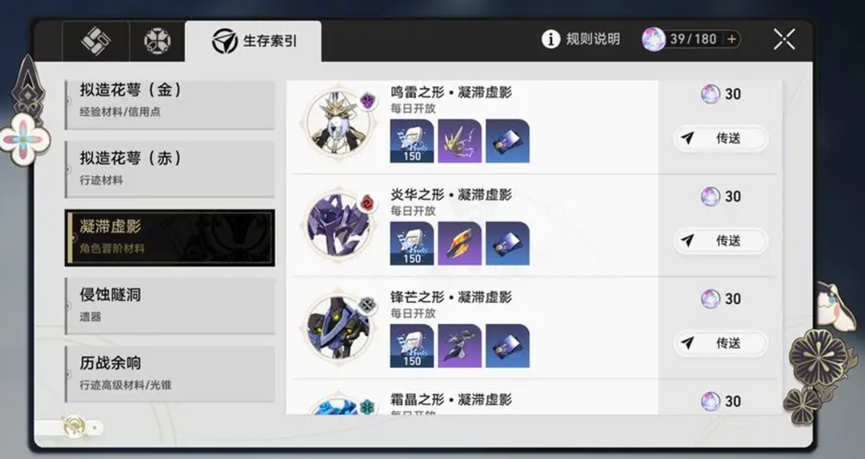Inspect blue credit card reward for 炎华之形
Image resolution: width=865 pixels, height=459 pixels.
[508, 243]
